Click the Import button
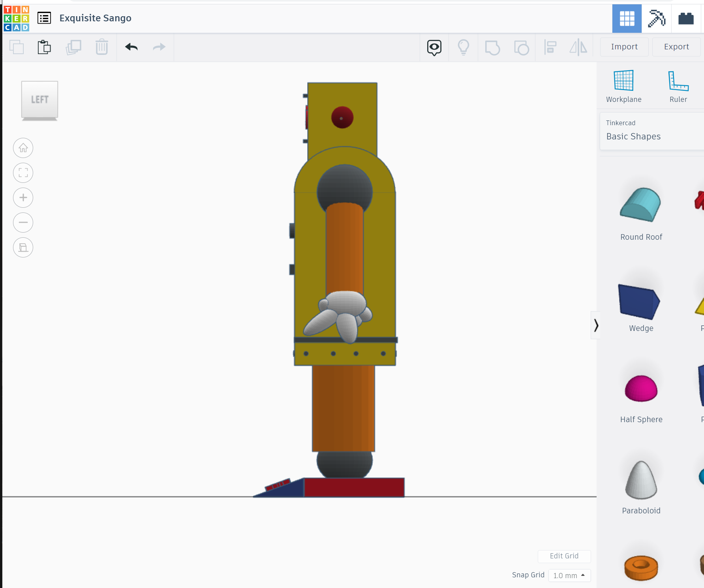This screenshot has height=588, width=704. pyautogui.click(x=624, y=47)
